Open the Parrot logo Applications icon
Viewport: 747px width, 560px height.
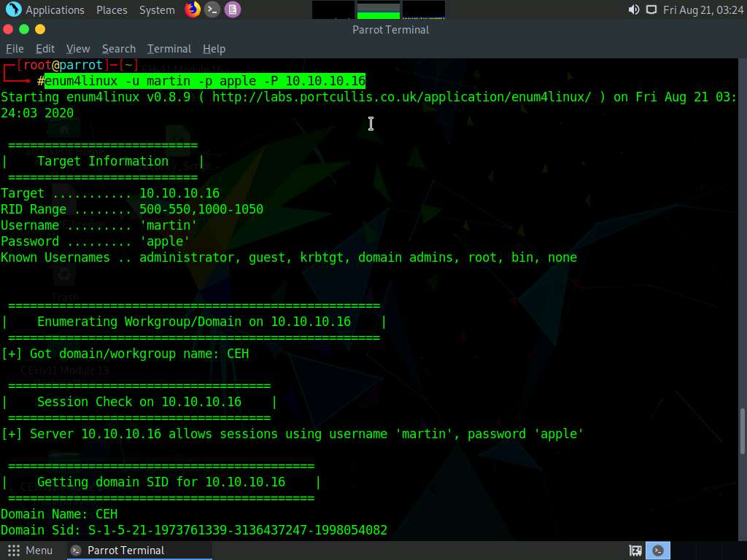tap(13, 9)
